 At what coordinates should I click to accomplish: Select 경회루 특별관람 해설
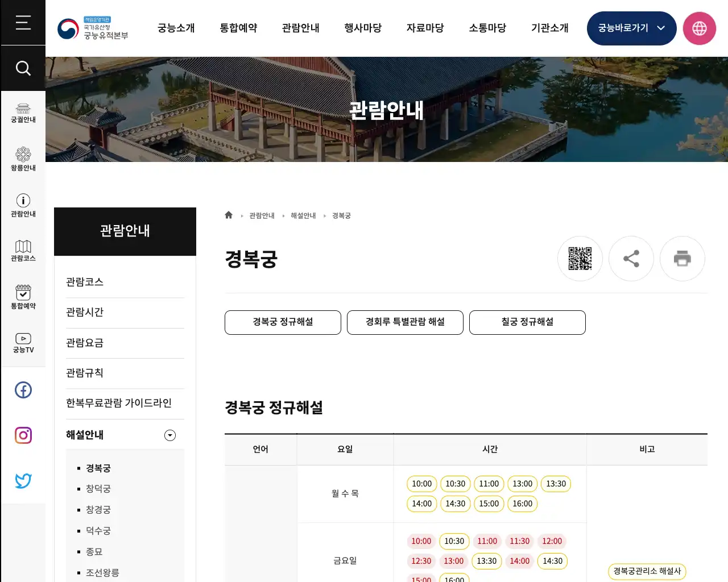tap(404, 322)
